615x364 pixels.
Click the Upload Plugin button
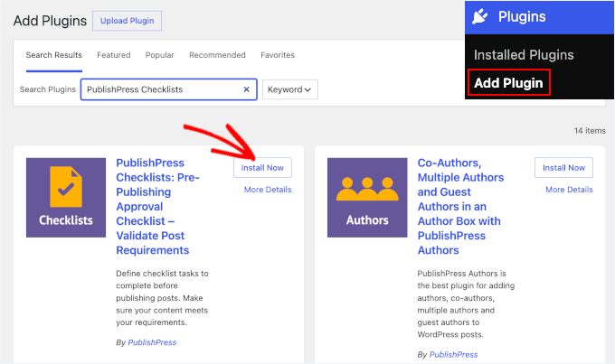click(128, 21)
